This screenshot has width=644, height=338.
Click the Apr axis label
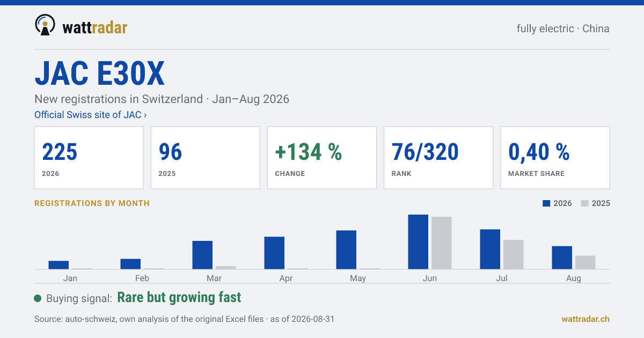286,278
